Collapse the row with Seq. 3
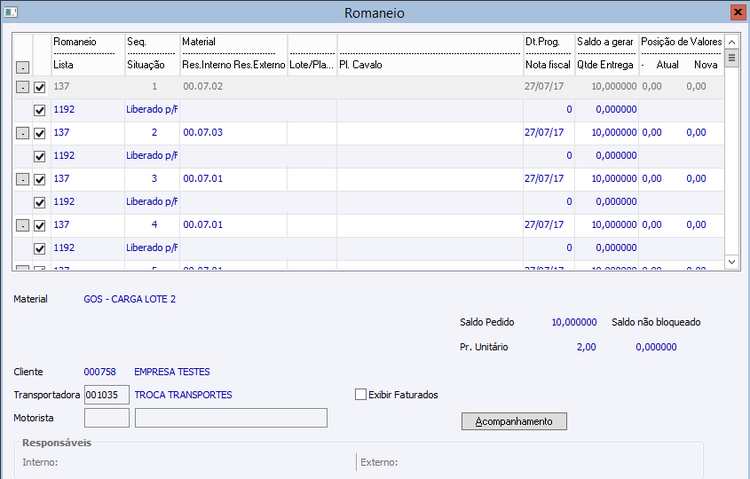Image resolution: width=750 pixels, height=479 pixels. tap(22, 179)
